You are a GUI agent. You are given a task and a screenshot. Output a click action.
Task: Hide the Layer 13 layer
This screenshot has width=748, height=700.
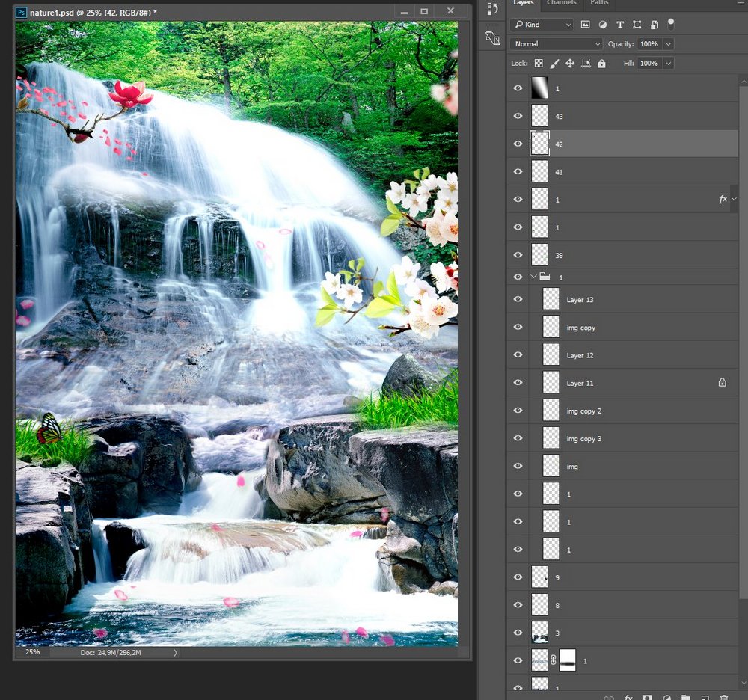[x=518, y=299]
